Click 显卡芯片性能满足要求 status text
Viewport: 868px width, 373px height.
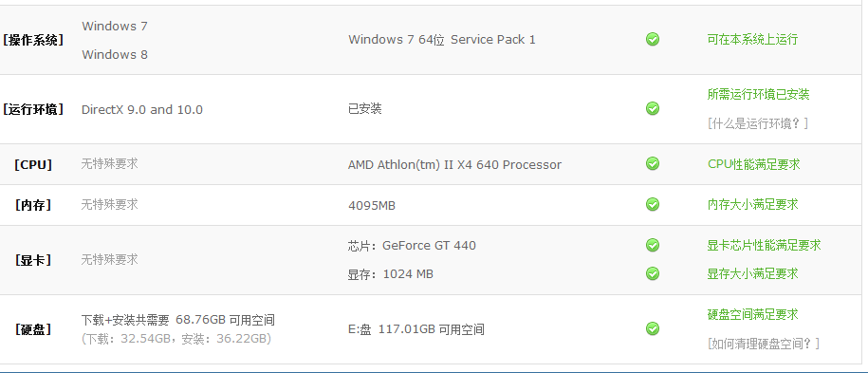tap(764, 245)
